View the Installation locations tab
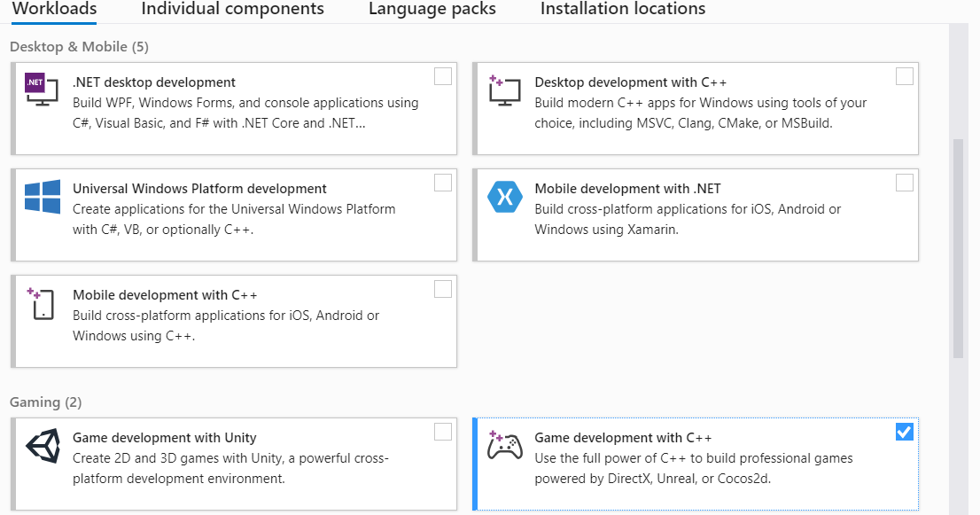This screenshot has height=515, width=980. [622, 10]
